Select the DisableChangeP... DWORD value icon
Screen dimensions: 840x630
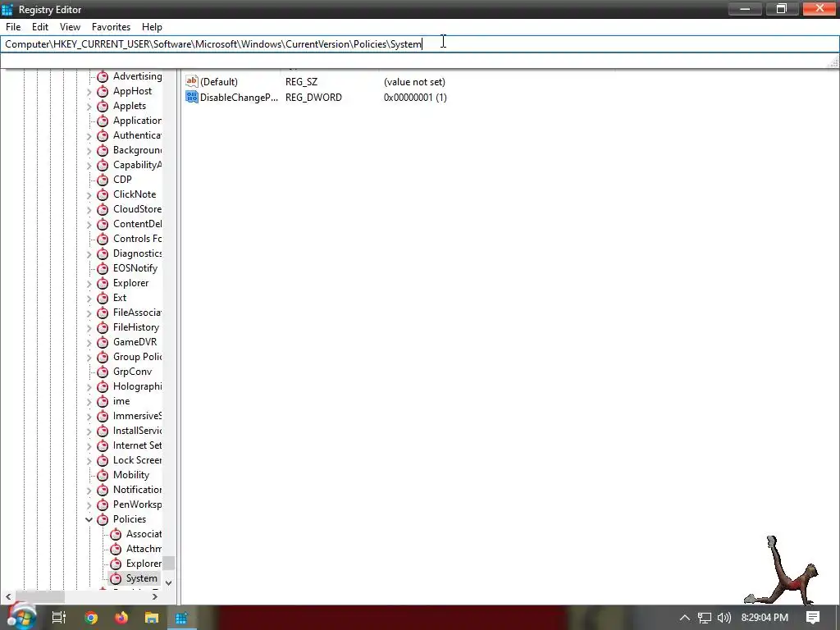click(x=192, y=97)
